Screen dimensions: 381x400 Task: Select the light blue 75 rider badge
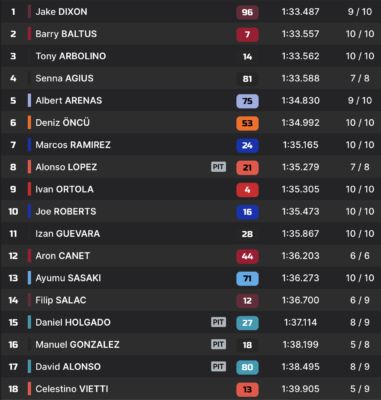click(x=247, y=101)
